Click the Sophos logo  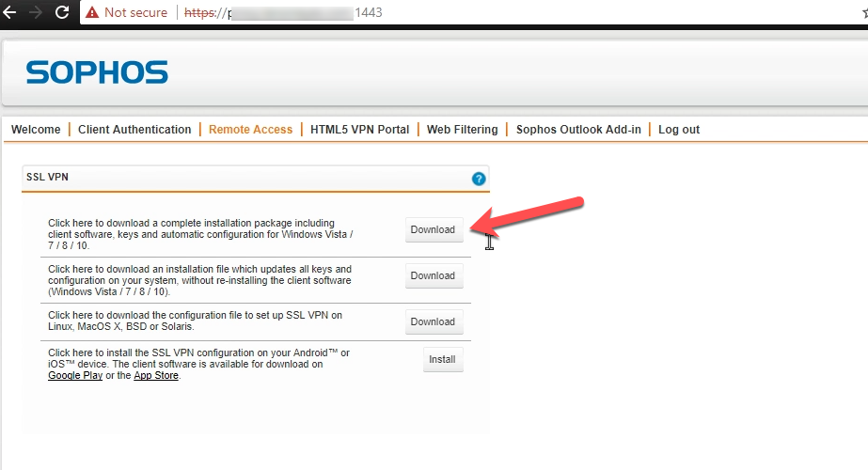(97, 73)
